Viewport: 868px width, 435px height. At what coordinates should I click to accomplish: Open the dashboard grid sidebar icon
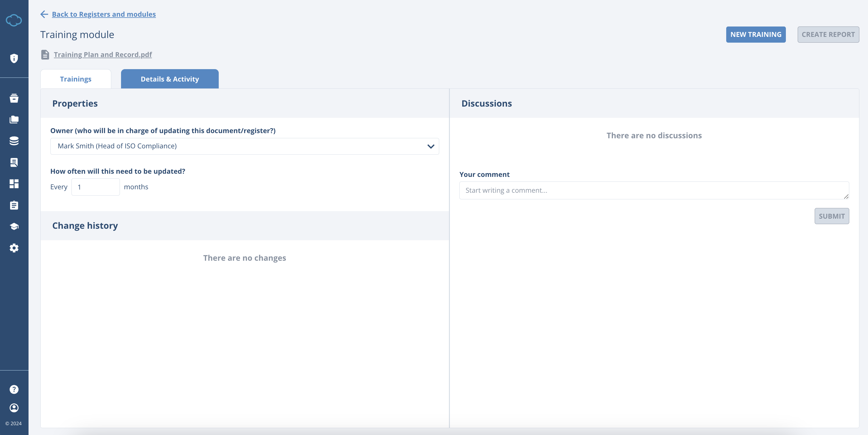click(x=14, y=184)
